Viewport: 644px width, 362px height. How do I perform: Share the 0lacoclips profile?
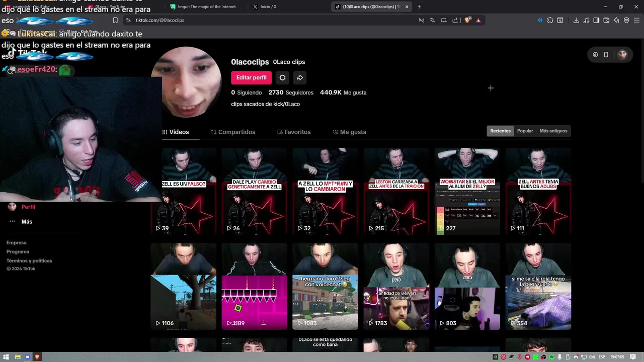pos(300,77)
